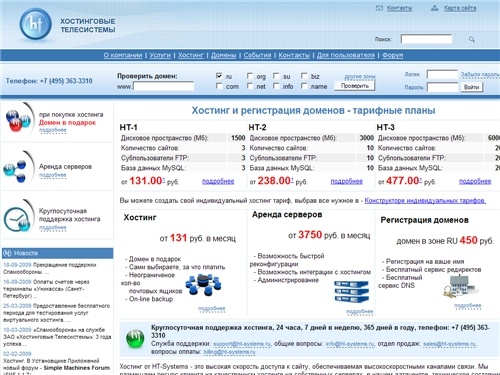The height and width of the screenshot is (375, 500).
Task: Click the support@ht-systems.ru email link
Action: click(242, 344)
